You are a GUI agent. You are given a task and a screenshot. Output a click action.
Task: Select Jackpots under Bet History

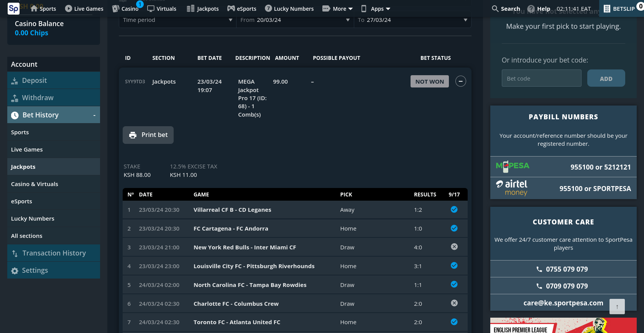coord(54,167)
